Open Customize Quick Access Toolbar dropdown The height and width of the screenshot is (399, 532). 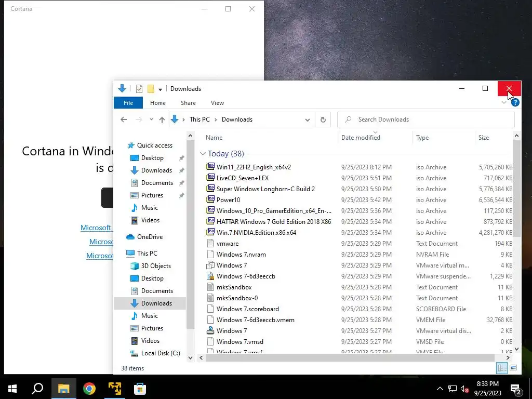tap(160, 89)
